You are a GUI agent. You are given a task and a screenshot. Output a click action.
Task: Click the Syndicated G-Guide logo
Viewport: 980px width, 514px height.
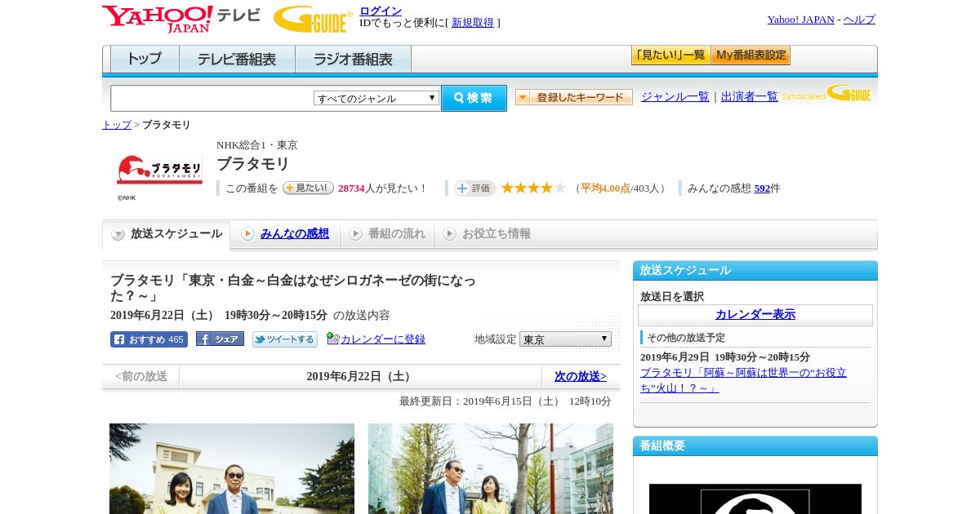(827, 93)
